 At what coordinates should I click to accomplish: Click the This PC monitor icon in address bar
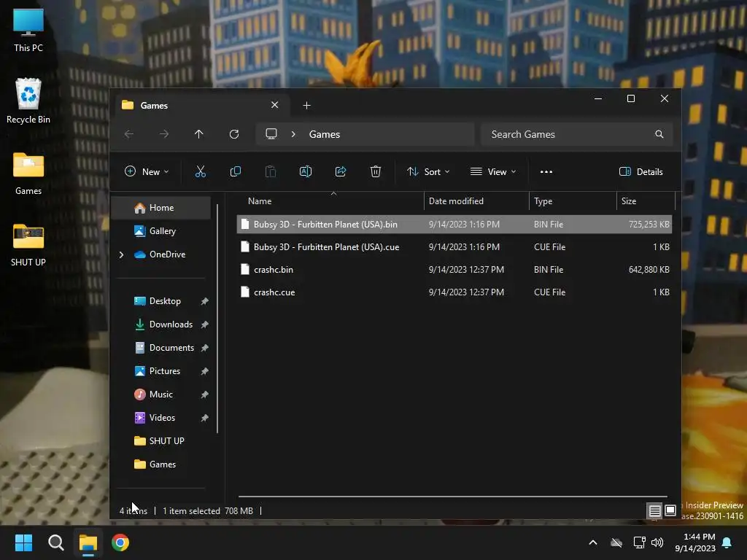pos(271,134)
